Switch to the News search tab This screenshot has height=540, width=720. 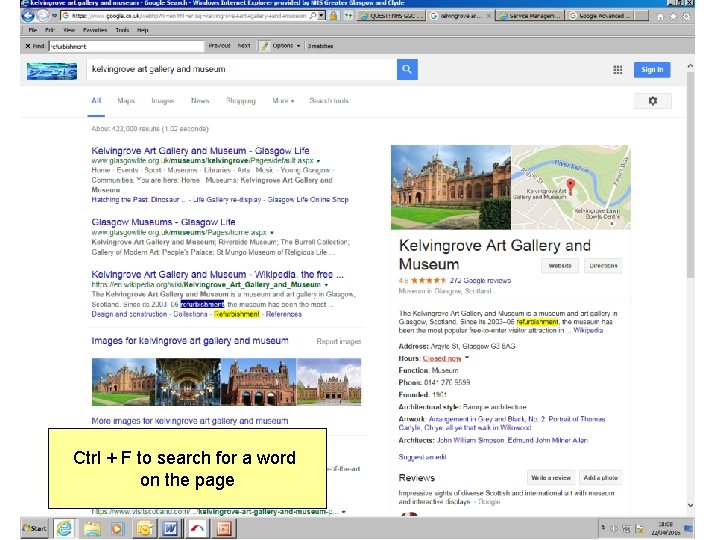pyautogui.click(x=200, y=101)
